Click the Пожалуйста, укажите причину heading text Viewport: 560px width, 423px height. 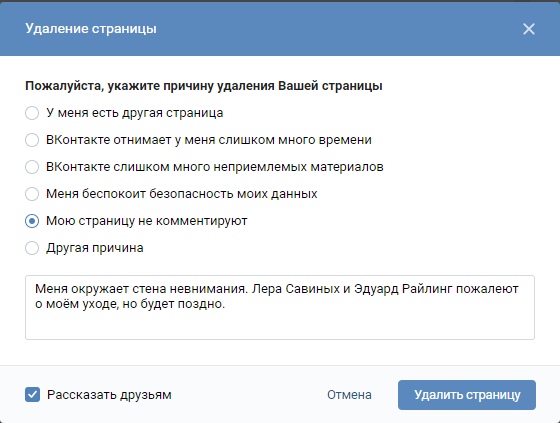point(204,86)
